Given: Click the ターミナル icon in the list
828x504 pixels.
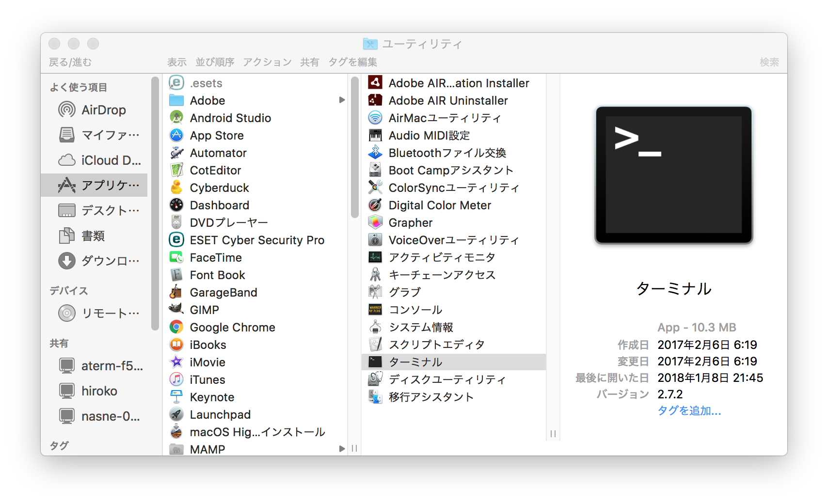Looking at the screenshot, I should pyautogui.click(x=375, y=362).
